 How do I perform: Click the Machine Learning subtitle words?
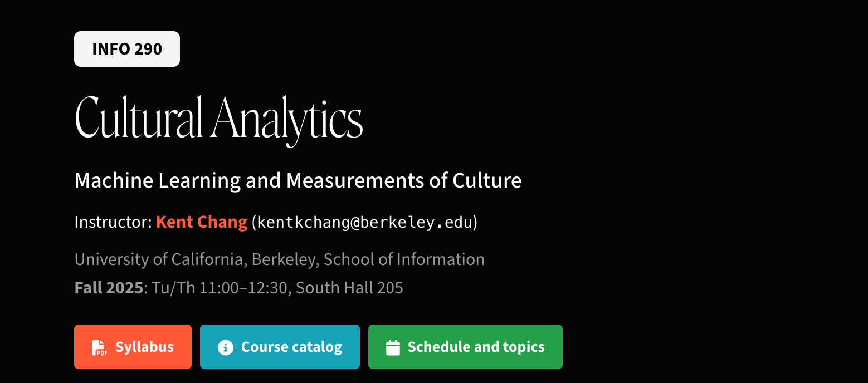158,180
